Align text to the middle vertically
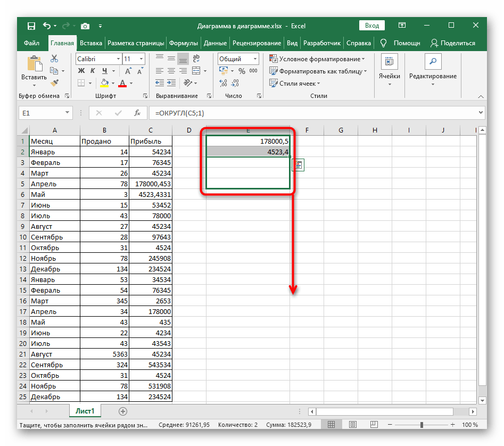This screenshot has width=504, height=446. point(171,59)
